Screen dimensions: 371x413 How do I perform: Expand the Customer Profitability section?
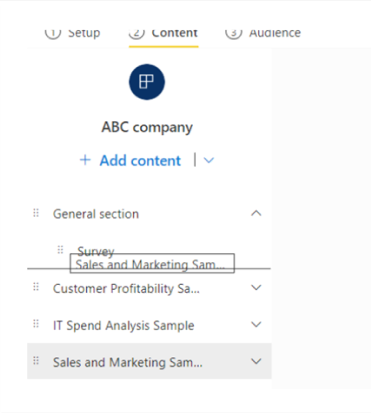[x=256, y=287]
